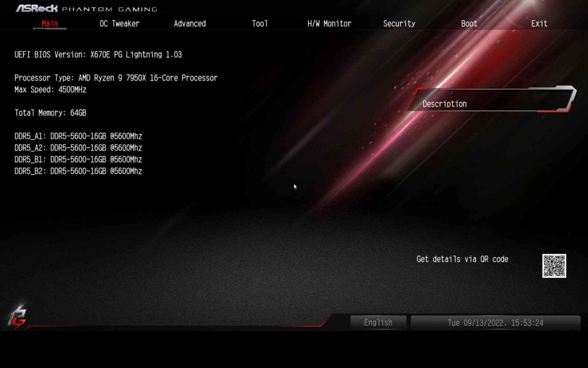Select the Tool menu
This screenshot has height=368, width=588.
pos(260,24)
